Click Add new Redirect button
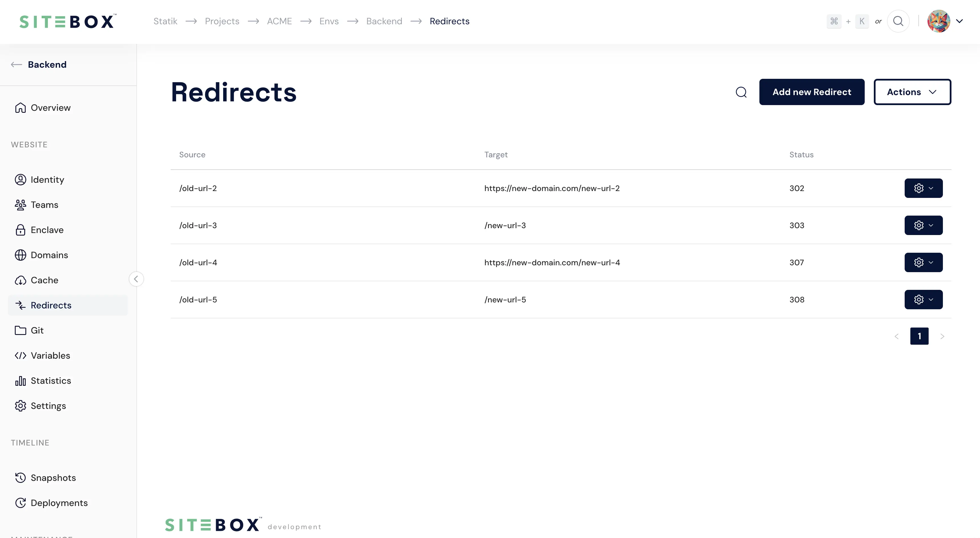The width and height of the screenshot is (980, 538). pos(812,91)
